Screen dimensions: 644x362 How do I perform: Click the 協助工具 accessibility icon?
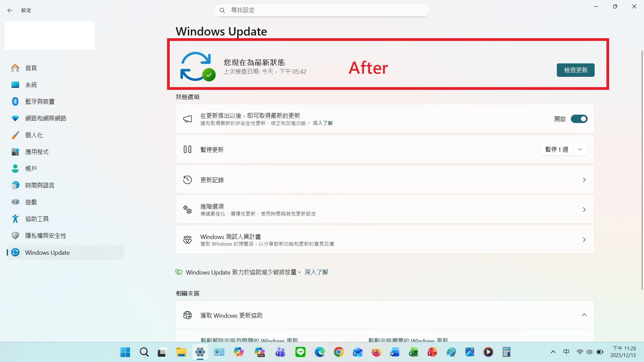tap(15, 219)
